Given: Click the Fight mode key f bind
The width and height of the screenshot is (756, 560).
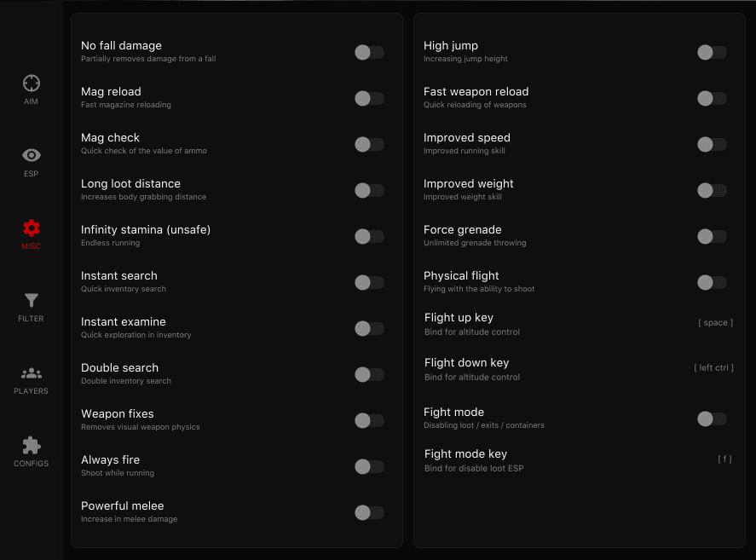Looking at the screenshot, I should pyautogui.click(x=724, y=459).
